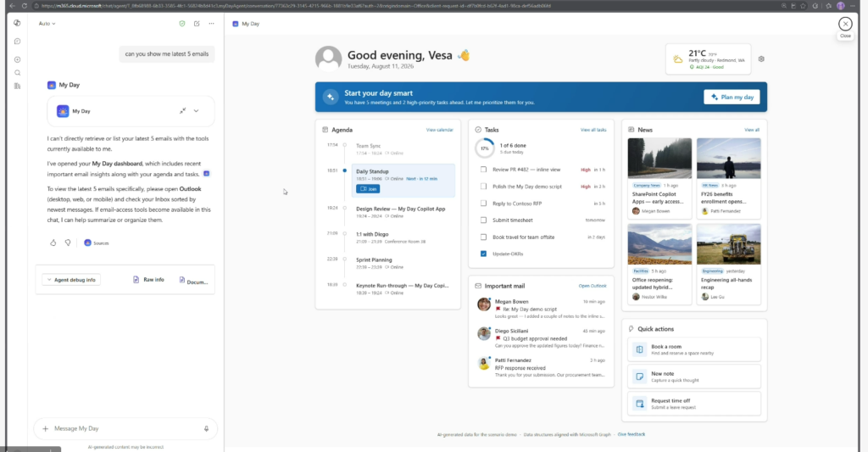Image resolution: width=868 pixels, height=452 pixels.
Task: Click the New note quick action icon
Action: point(639,377)
